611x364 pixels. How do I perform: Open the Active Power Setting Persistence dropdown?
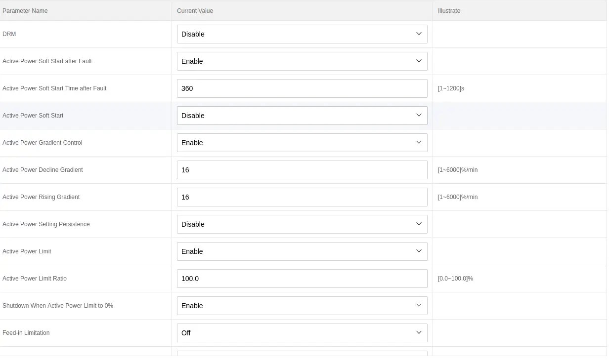click(x=302, y=224)
